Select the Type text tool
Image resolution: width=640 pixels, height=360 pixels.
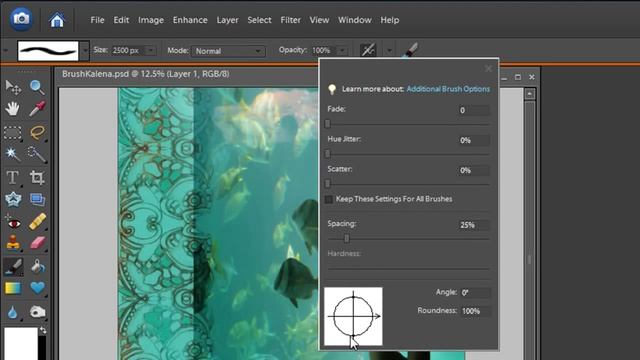[x=13, y=178]
